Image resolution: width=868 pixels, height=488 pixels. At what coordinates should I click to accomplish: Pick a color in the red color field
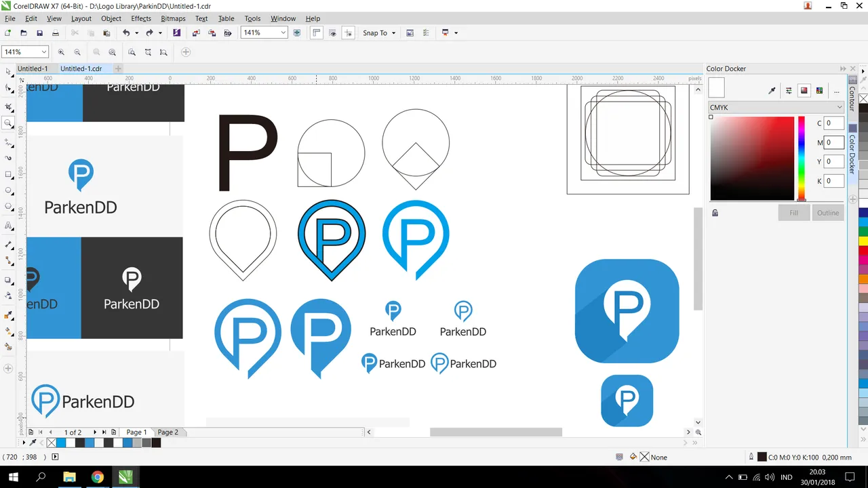coord(752,159)
